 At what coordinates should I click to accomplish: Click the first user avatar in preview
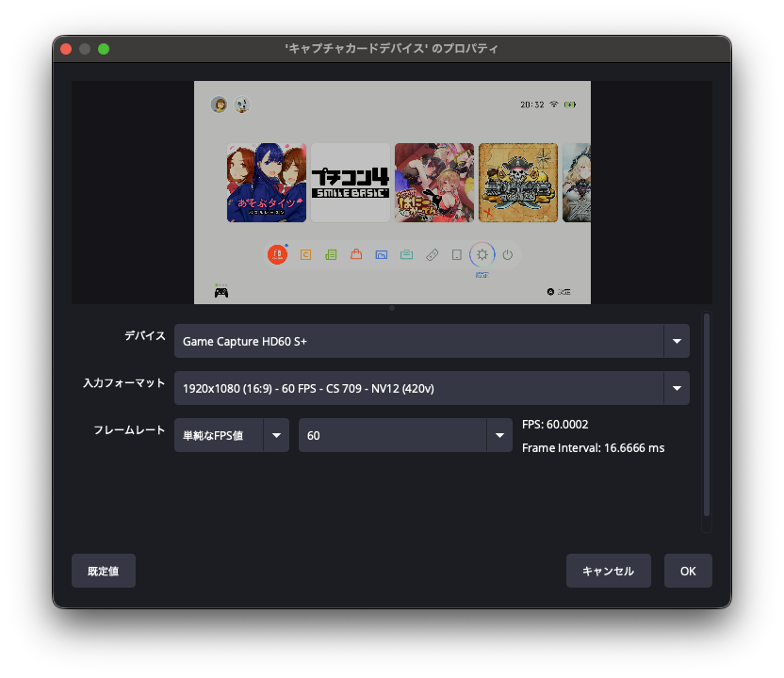click(219, 105)
